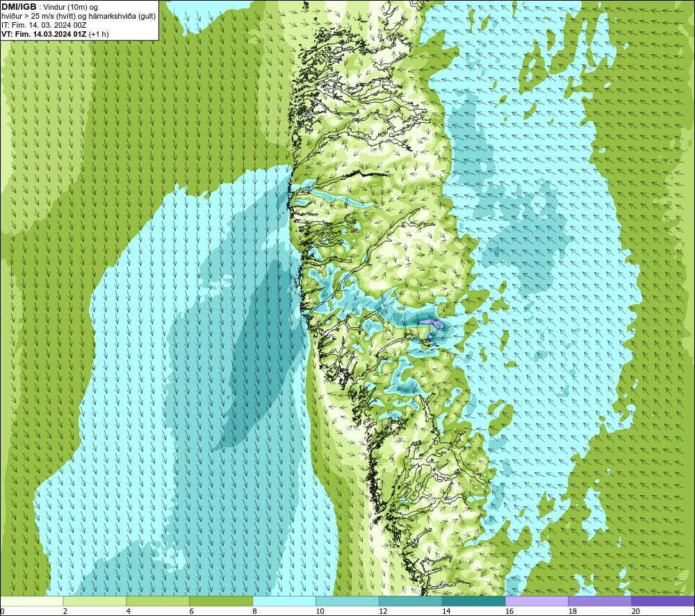
Task: Click the legend scale label '12'
Action: coord(383,611)
